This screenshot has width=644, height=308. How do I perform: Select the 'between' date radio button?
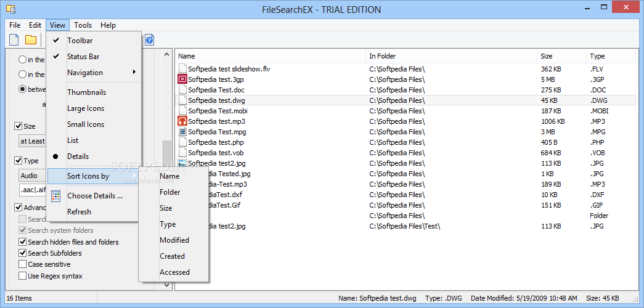(23, 89)
